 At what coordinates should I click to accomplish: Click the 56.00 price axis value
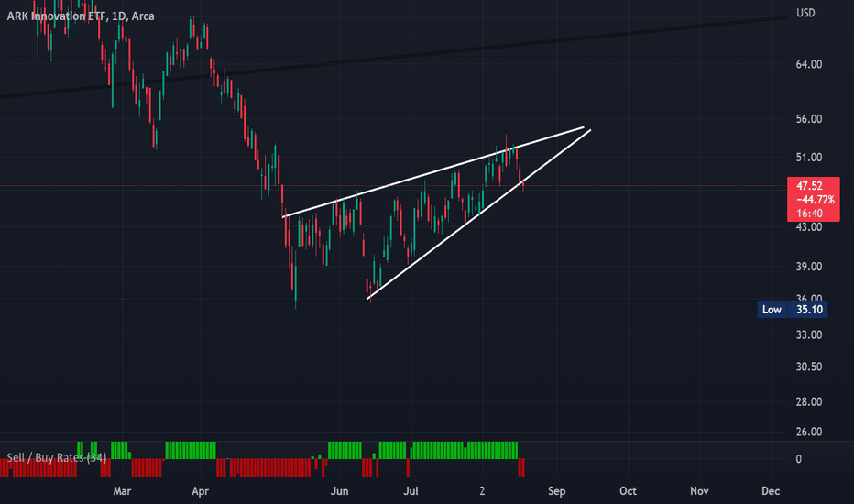click(x=809, y=119)
